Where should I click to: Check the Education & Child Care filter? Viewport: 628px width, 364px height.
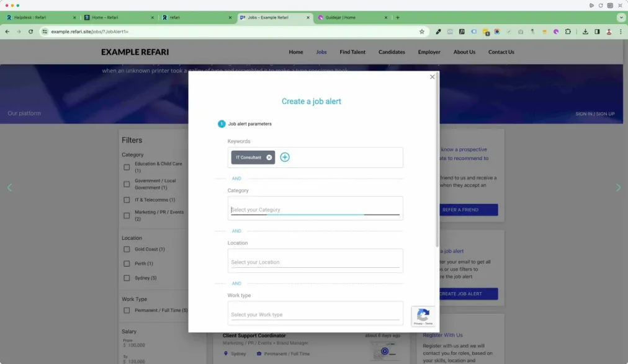(127, 167)
